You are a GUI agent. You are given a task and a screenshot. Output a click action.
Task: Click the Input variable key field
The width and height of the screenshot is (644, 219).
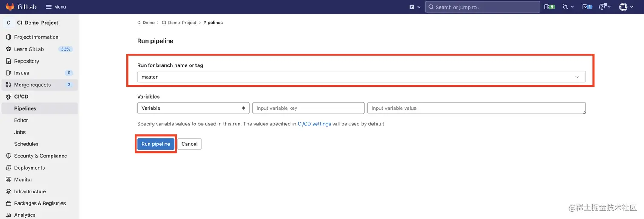(x=308, y=108)
